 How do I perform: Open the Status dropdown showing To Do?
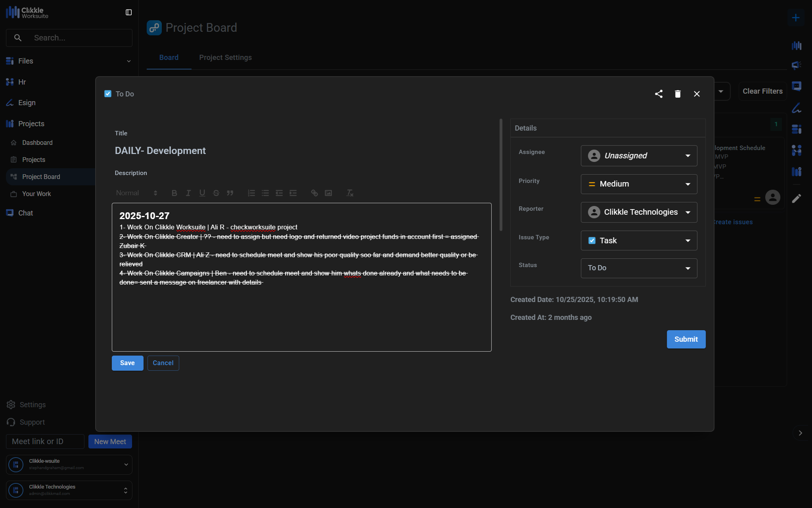click(x=639, y=268)
